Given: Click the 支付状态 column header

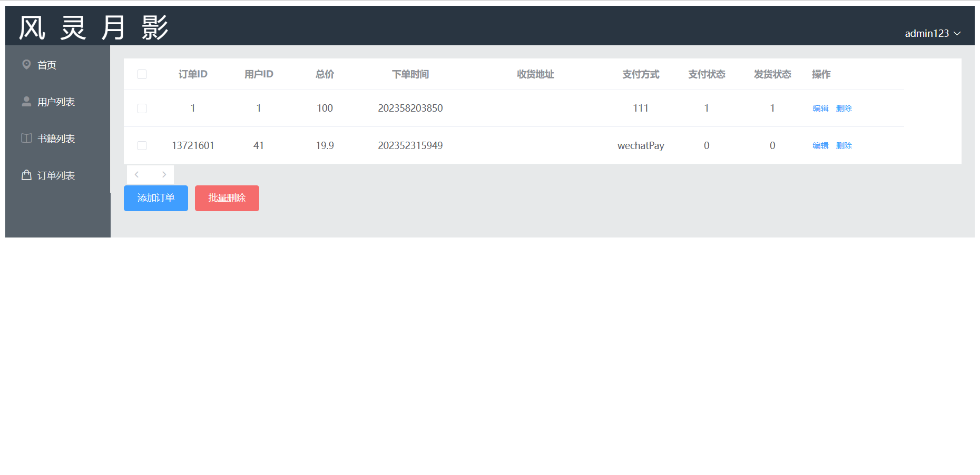Looking at the screenshot, I should 707,74.
